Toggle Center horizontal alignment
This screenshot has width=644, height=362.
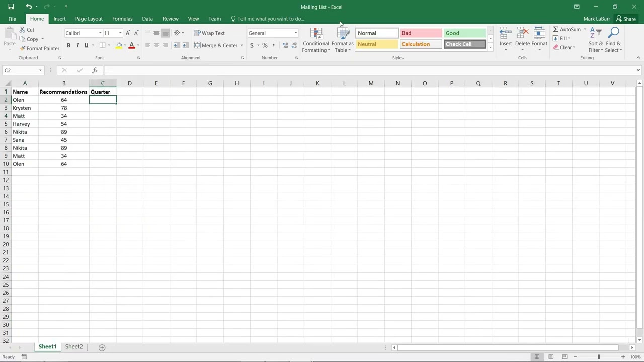[156, 45]
